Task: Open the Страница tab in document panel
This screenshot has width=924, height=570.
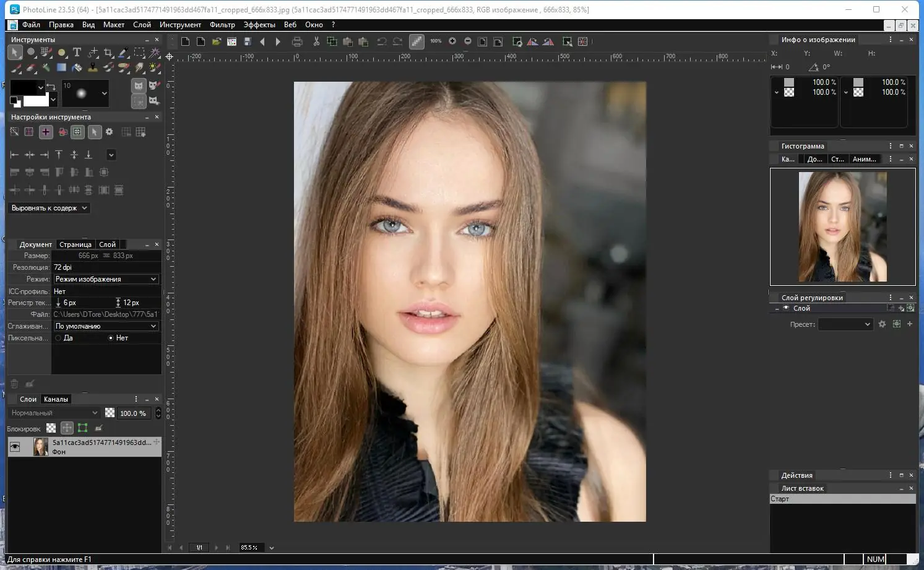Action: click(x=75, y=244)
